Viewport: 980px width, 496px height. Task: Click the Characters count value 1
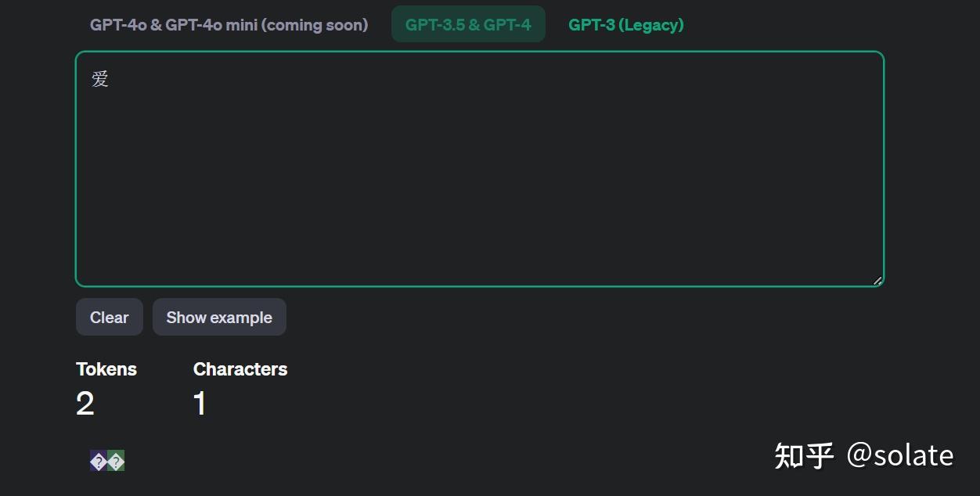[x=200, y=403]
